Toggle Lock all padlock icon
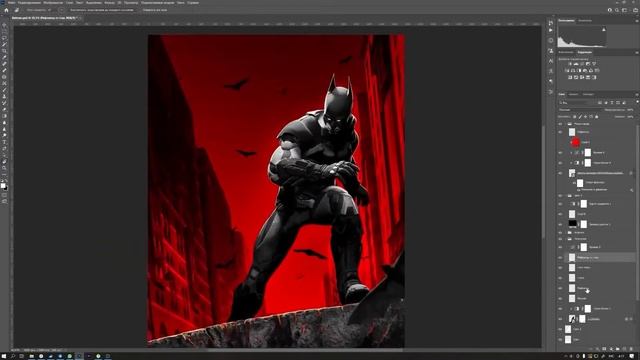The width and height of the screenshot is (640, 360). pyautogui.click(x=597, y=117)
